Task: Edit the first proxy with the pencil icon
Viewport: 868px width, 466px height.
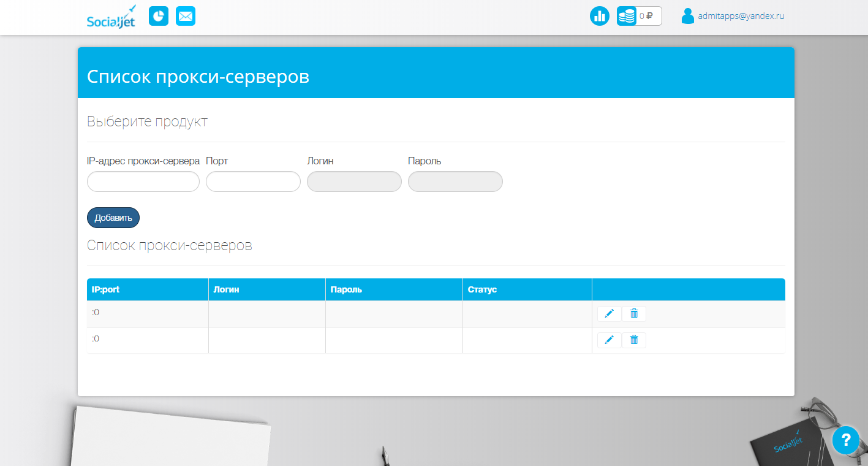Action: [609, 313]
